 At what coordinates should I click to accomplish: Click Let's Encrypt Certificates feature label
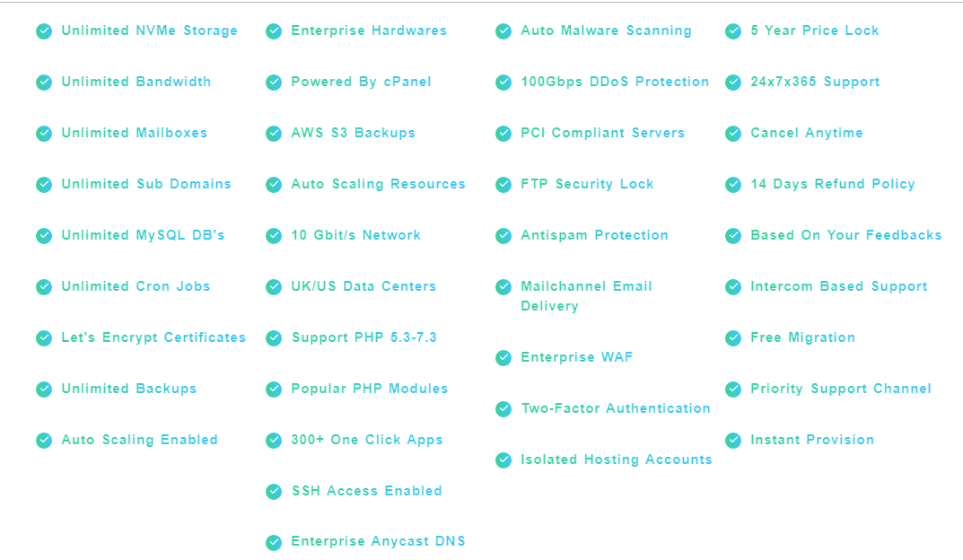pyautogui.click(x=153, y=337)
